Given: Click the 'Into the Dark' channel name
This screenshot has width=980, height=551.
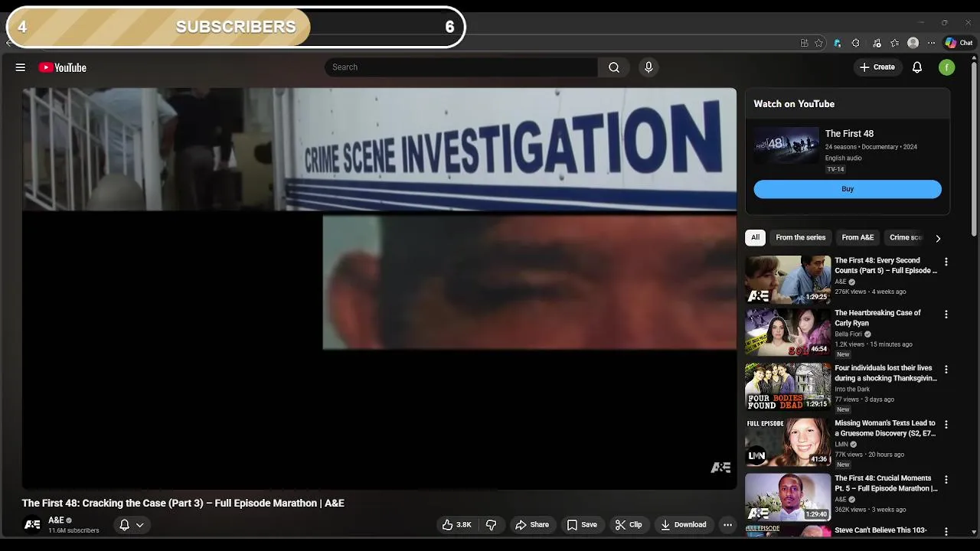Looking at the screenshot, I should coord(852,390).
